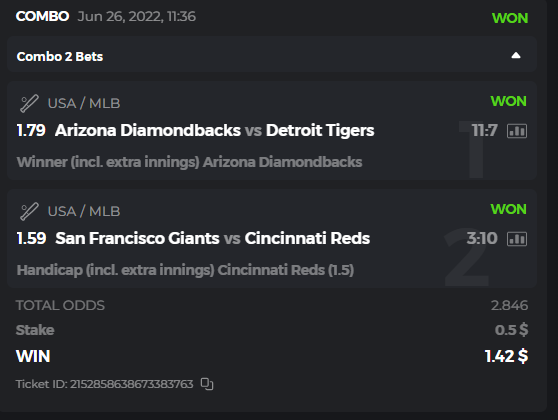
Task: Open statistics icon for Giants vs Reds
Action: tap(517, 239)
